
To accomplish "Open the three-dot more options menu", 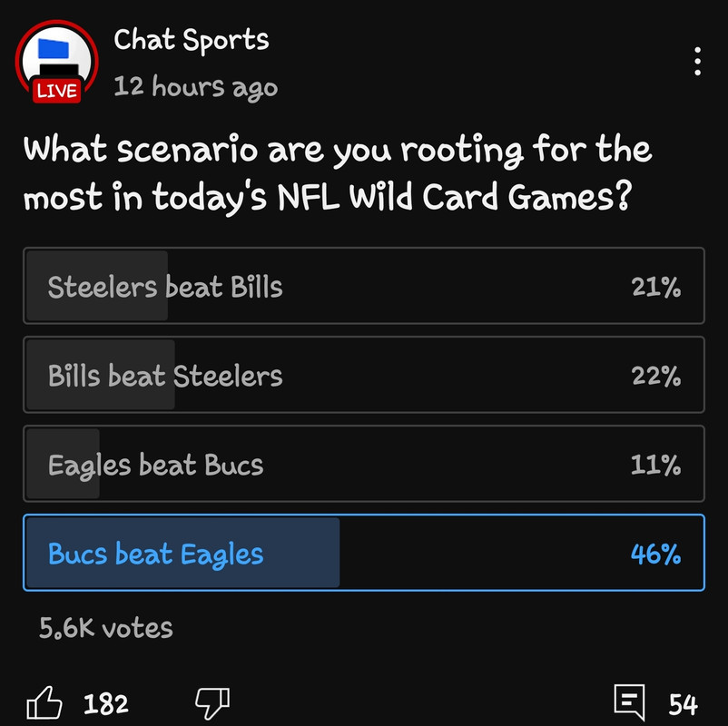I will click(x=697, y=61).
